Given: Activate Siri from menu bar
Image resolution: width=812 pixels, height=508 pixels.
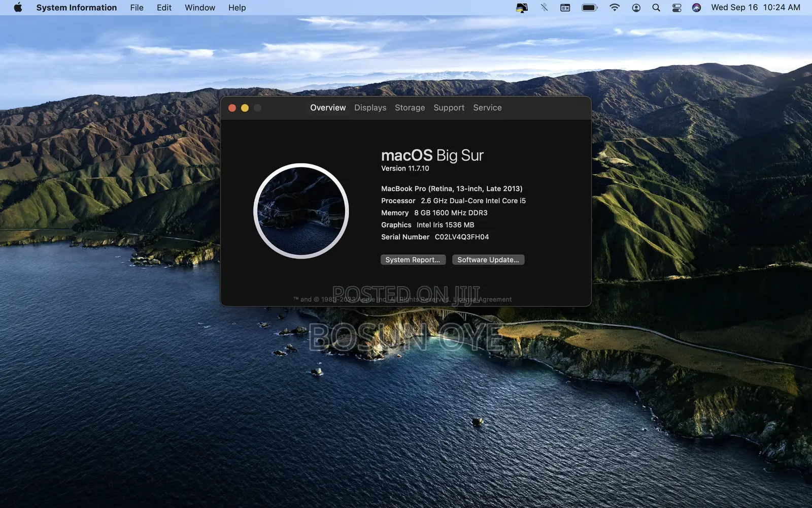Looking at the screenshot, I should click(696, 8).
